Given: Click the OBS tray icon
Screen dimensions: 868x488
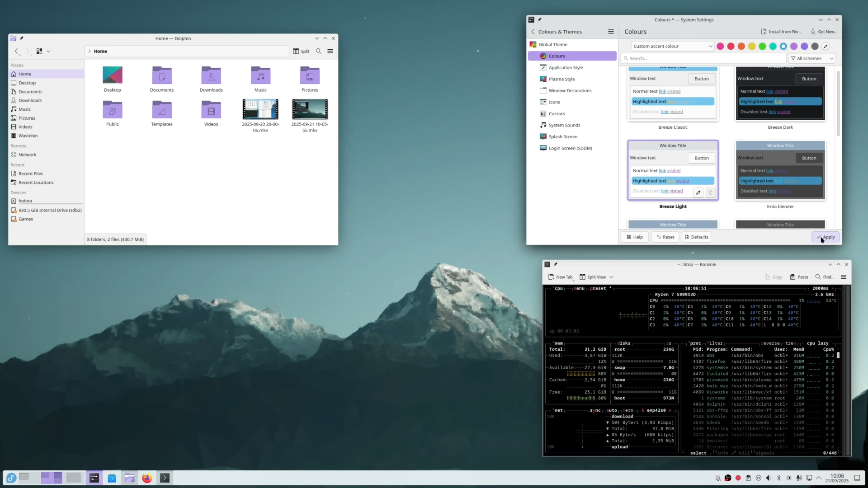Looking at the screenshot, I should pyautogui.click(x=728, y=478).
